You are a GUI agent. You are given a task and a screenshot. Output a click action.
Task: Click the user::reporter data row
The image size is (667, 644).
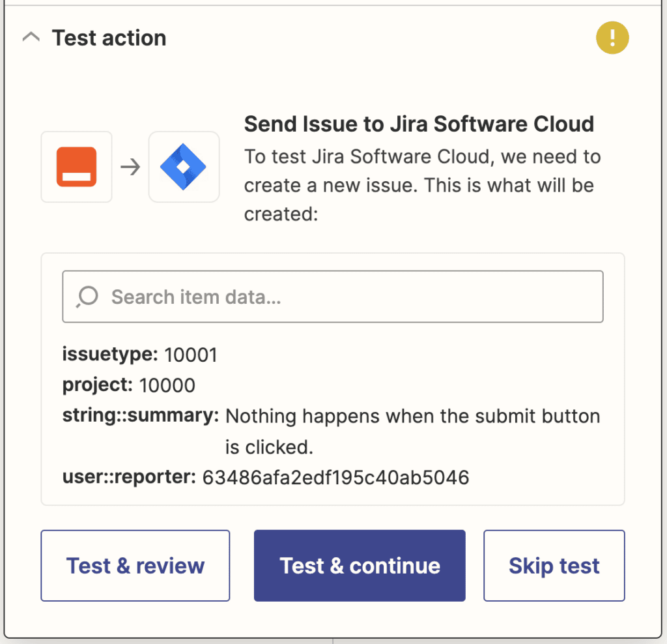click(x=265, y=476)
